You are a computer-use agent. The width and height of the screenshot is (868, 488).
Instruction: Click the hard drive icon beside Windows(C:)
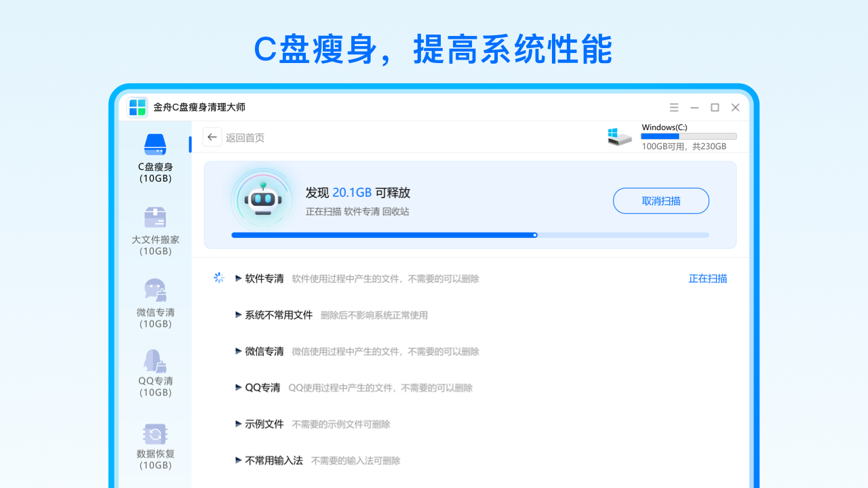pyautogui.click(x=619, y=136)
